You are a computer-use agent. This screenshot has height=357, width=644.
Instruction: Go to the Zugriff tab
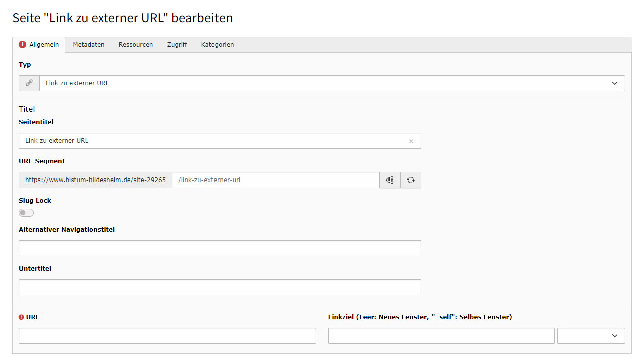point(177,45)
